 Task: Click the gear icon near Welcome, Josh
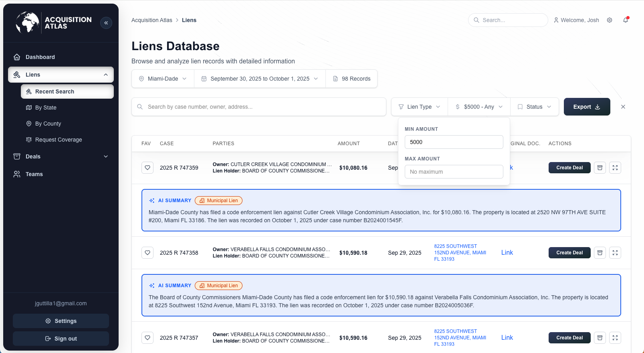pyautogui.click(x=610, y=20)
